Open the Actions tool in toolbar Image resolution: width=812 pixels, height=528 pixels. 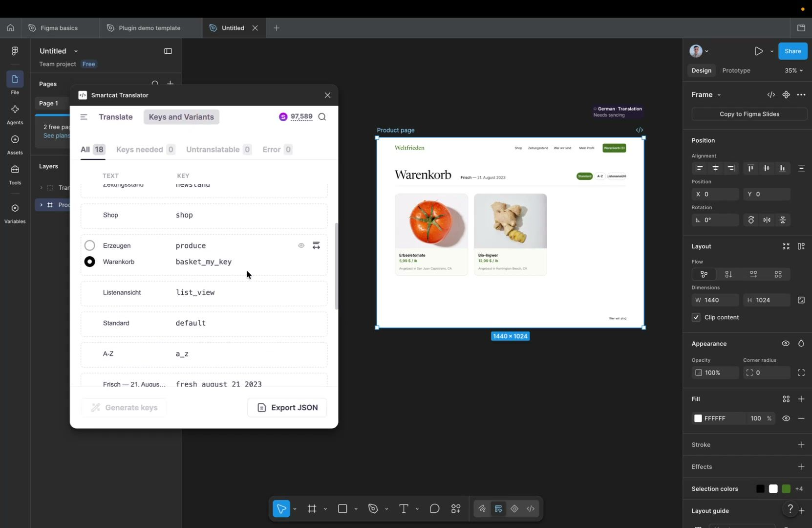456,509
